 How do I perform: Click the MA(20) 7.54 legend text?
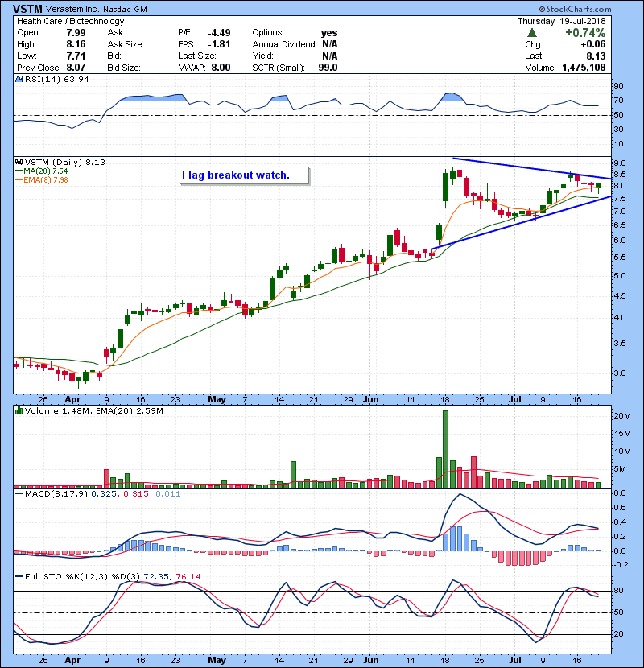(46, 171)
